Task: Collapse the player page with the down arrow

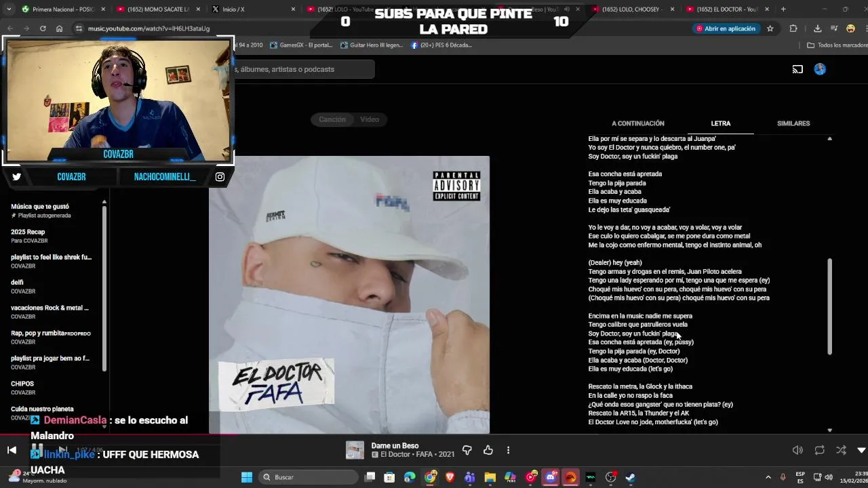Action: click(x=861, y=450)
